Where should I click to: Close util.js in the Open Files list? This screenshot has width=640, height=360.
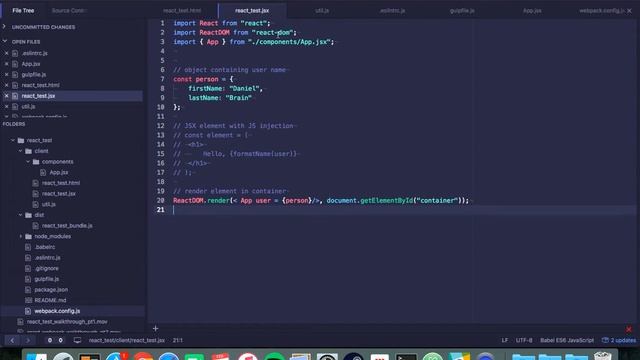[x=7, y=106]
